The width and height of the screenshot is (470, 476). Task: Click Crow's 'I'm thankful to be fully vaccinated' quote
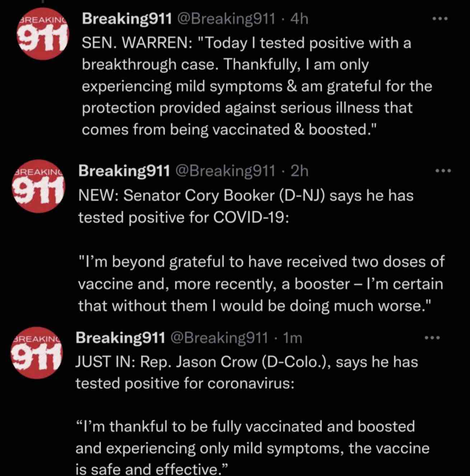coord(253,447)
